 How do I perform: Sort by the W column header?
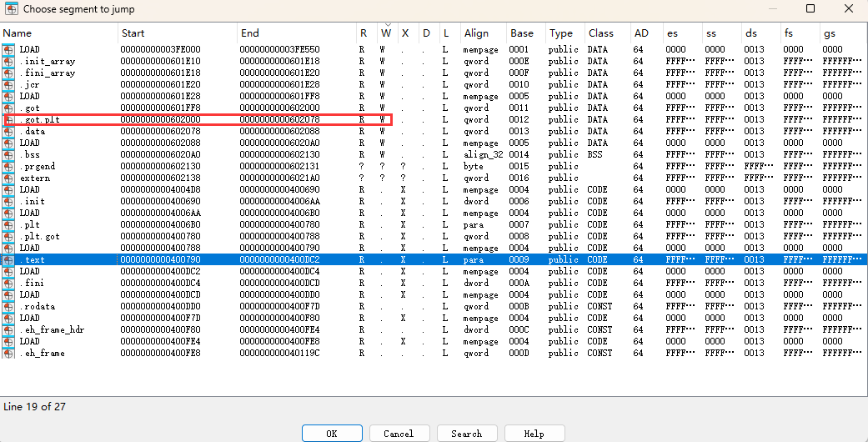387,33
